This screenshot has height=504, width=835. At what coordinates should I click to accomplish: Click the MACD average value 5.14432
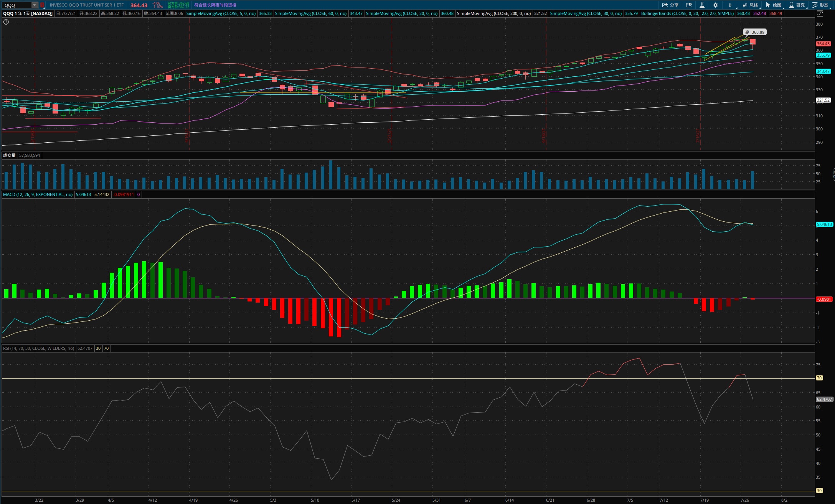pos(102,194)
